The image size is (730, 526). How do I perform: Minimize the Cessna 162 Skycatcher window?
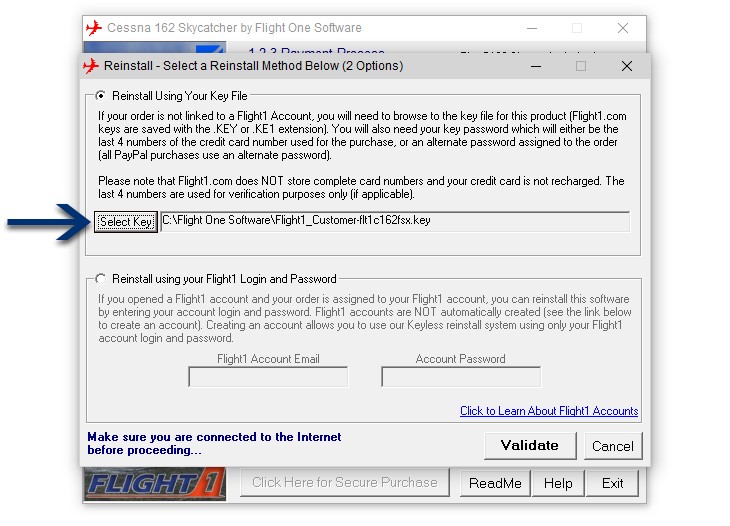pos(532,28)
